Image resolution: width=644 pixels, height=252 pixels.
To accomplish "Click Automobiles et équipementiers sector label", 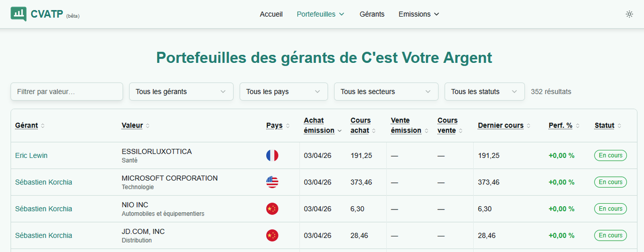I will [163, 214].
